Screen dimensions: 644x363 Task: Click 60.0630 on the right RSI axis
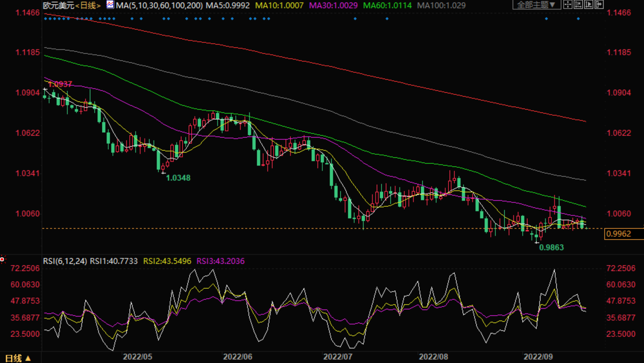[x=621, y=285]
